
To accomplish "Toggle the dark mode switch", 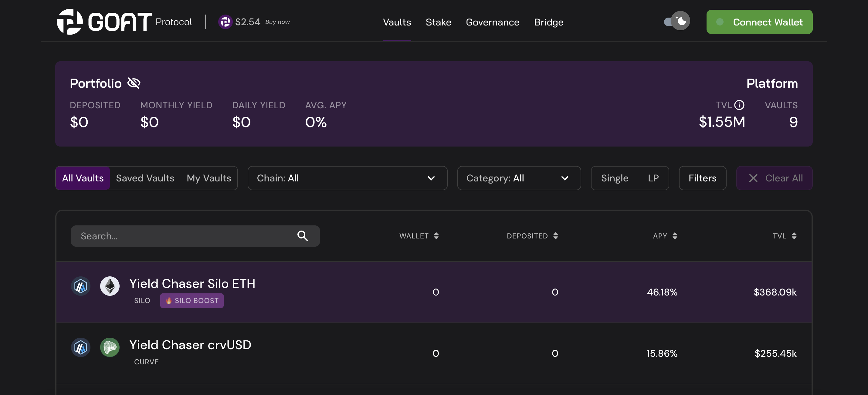I will tap(677, 21).
